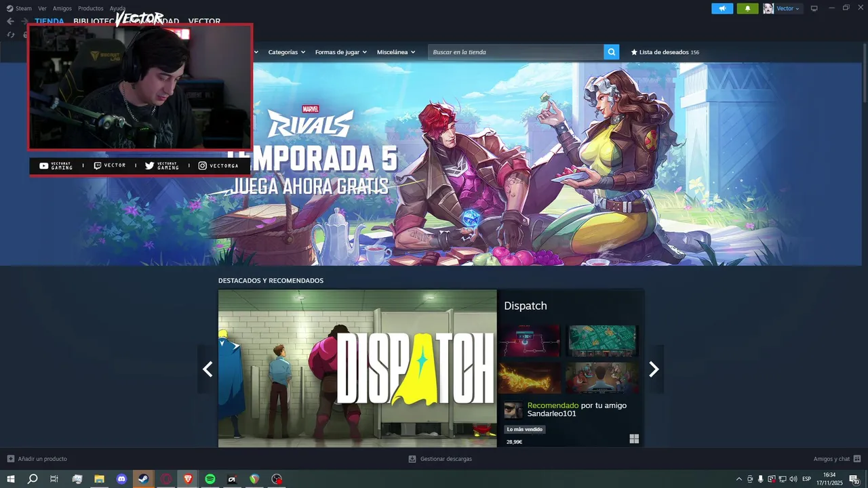868x488 pixels.
Task: Open the Ver menu
Action: click(42, 9)
